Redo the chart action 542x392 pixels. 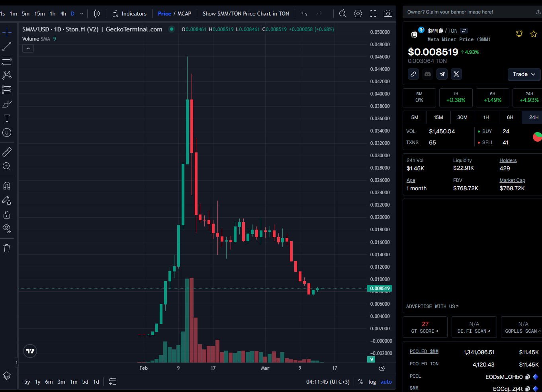319,14
